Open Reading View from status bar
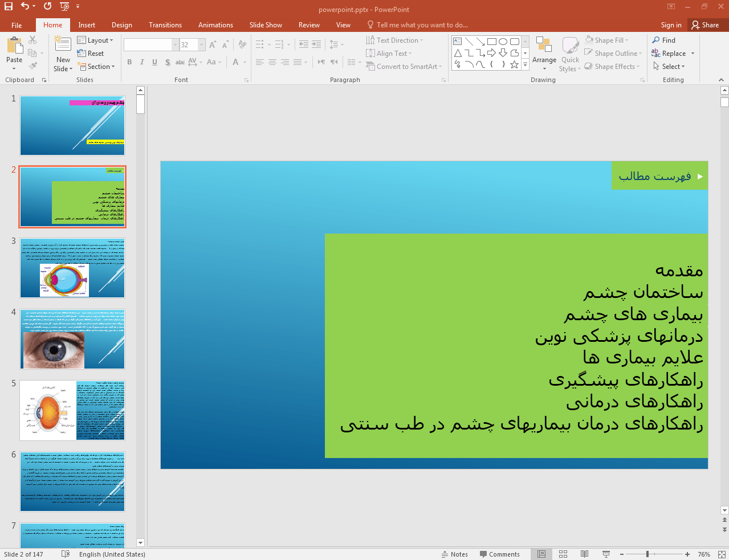Image resolution: width=729 pixels, height=560 pixels. click(584, 554)
